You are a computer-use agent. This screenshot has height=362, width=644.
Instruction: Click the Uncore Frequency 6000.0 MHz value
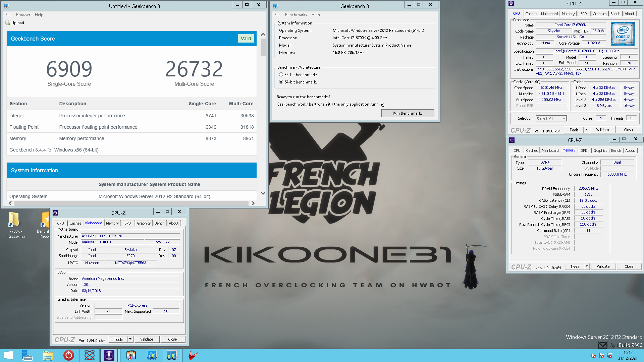click(x=617, y=174)
